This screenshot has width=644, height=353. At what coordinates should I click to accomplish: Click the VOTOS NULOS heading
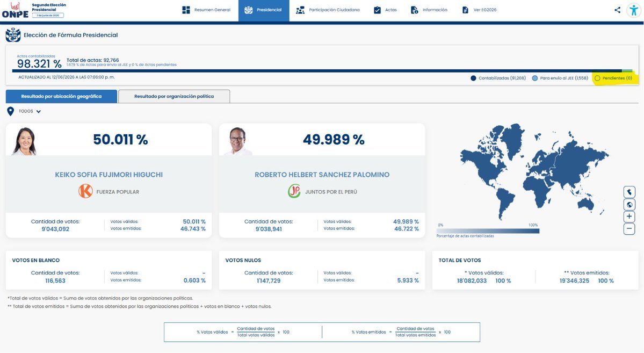tap(243, 260)
